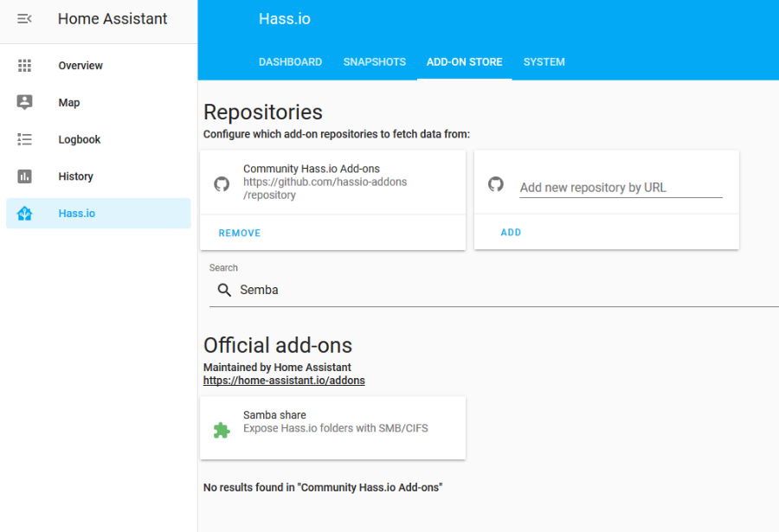Image resolution: width=779 pixels, height=532 pixels.
Task: Click the Hass.io header title
Action: pyautogui.click(x=285, y=19)
